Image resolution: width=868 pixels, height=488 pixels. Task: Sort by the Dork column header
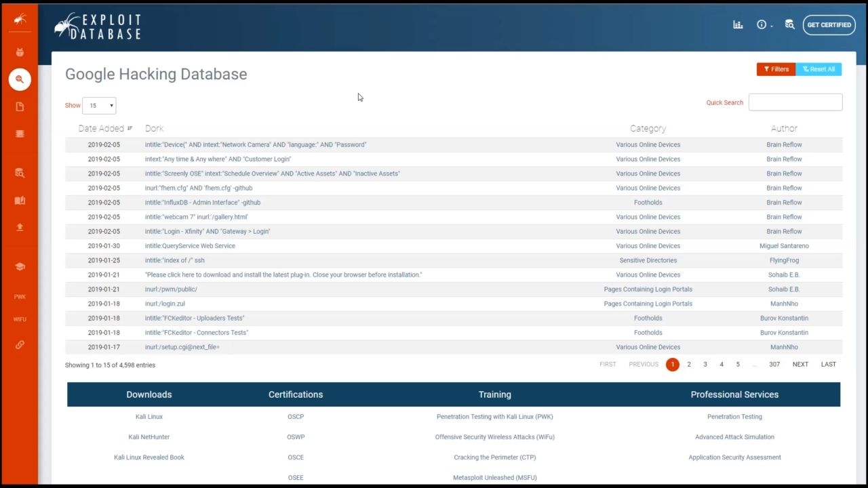coord(154,128)
